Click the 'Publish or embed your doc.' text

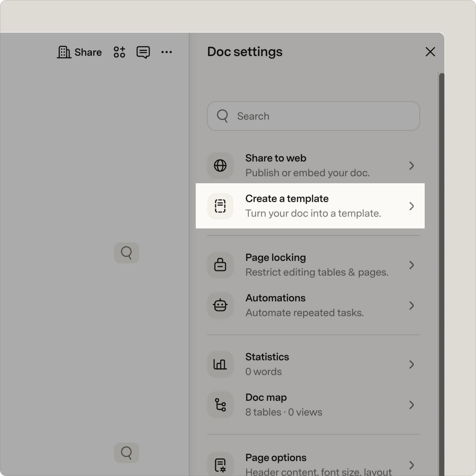pyautogui.click(x=308, y=173)
